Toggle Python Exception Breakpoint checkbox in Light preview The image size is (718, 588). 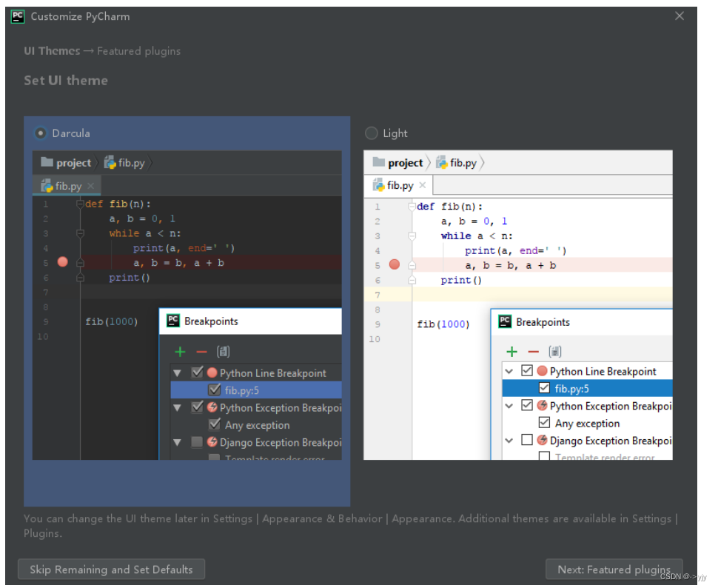pos(527,405)
